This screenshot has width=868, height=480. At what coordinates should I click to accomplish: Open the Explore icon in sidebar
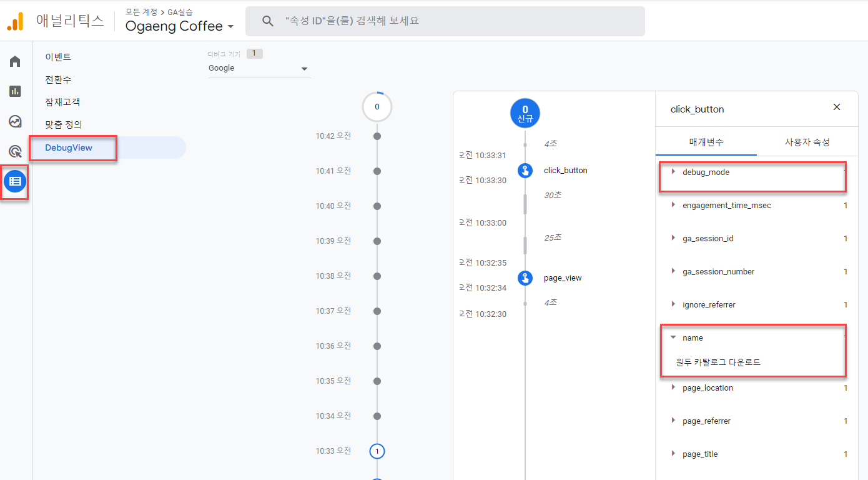pyautogui.click(x=15, y=121)
